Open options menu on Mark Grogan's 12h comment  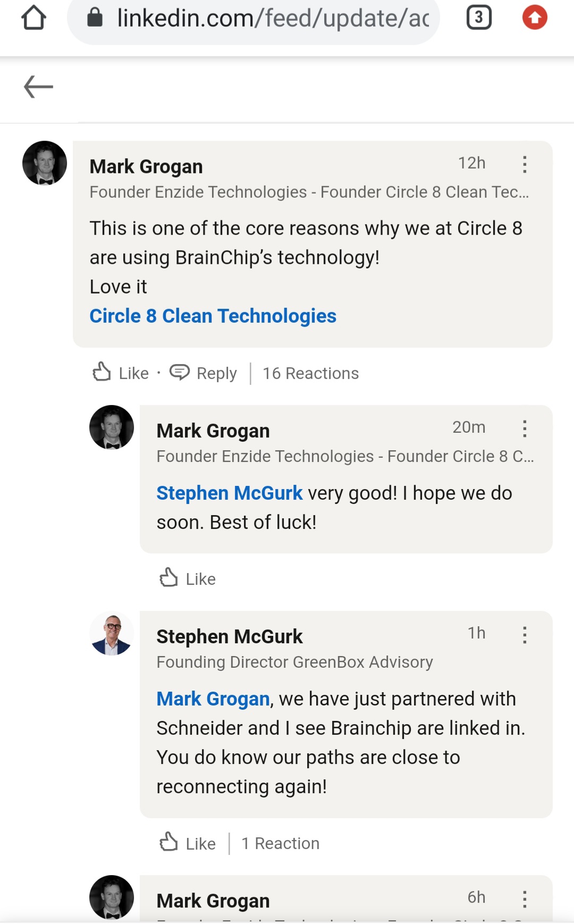coord(525,164)
